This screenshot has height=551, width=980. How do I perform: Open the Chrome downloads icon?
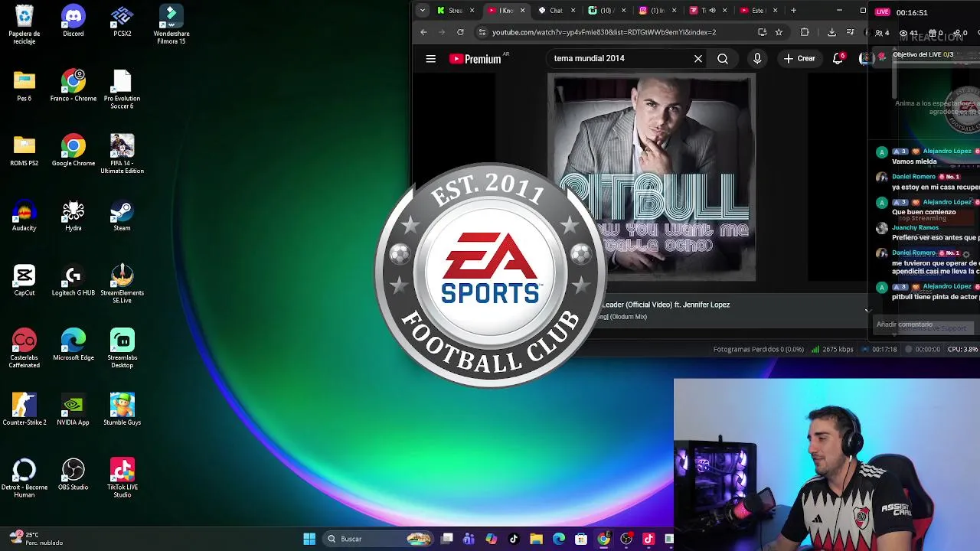(x=831, y=32)
